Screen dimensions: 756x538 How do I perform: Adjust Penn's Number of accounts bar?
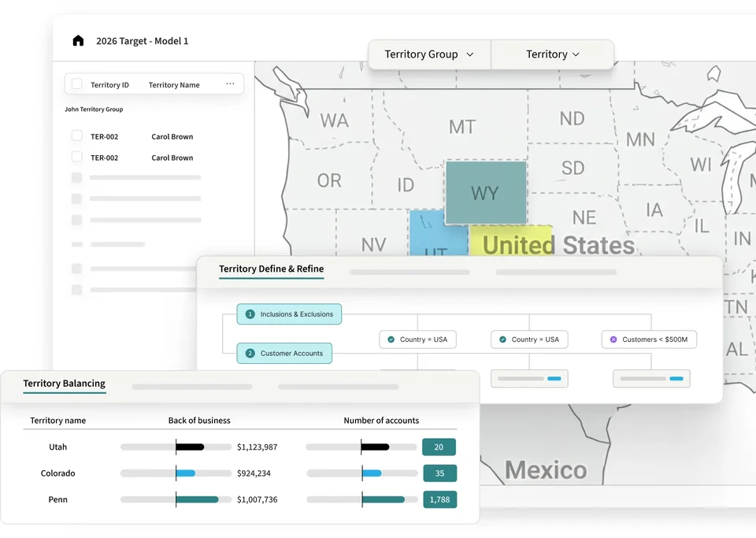(361, 499)
